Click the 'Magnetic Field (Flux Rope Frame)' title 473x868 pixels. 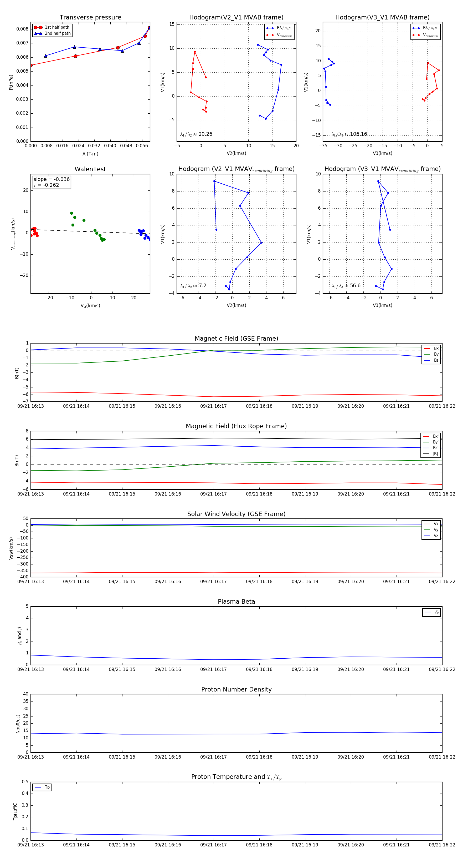pos(236,426)
